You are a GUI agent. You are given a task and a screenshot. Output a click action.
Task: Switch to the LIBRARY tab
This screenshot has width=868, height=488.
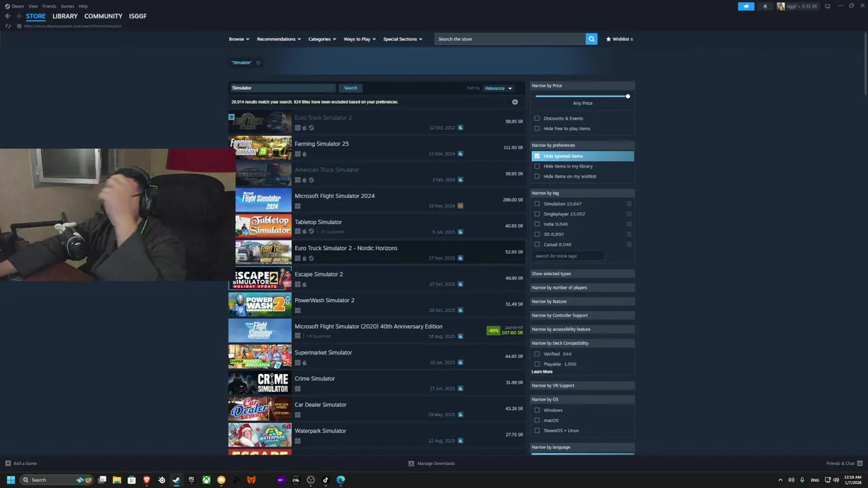click(x=65, y=16)
